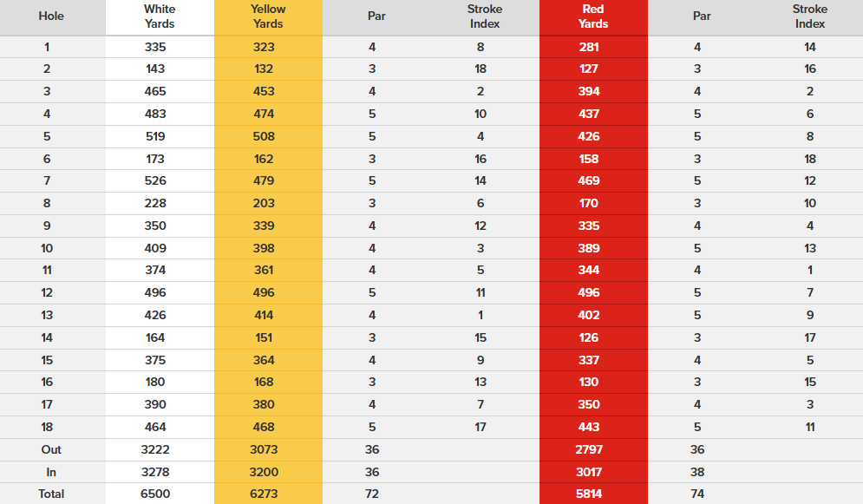Select yellow yards 203 on hole 8
863x504 pixels.
(264, 204)
